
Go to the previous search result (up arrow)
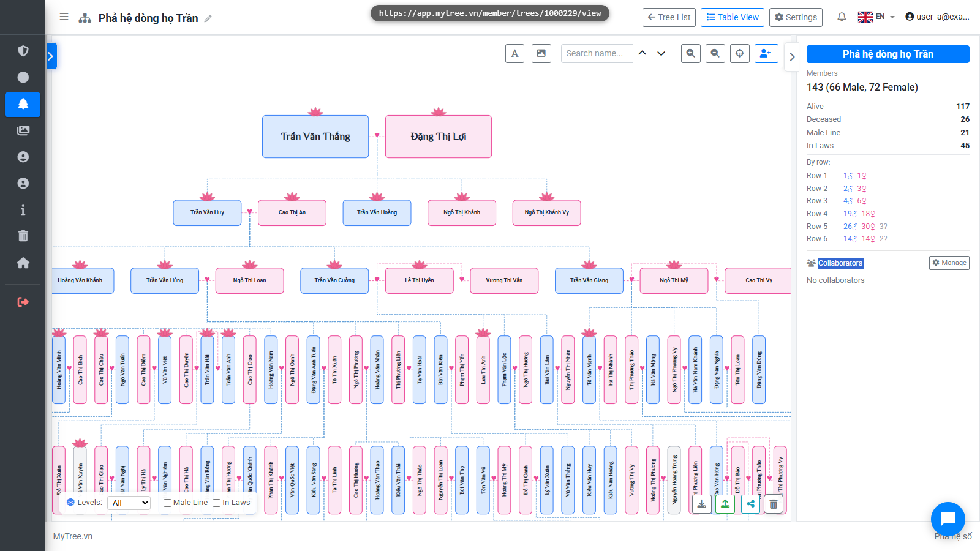pyautogui.click(x=643, y=53)
